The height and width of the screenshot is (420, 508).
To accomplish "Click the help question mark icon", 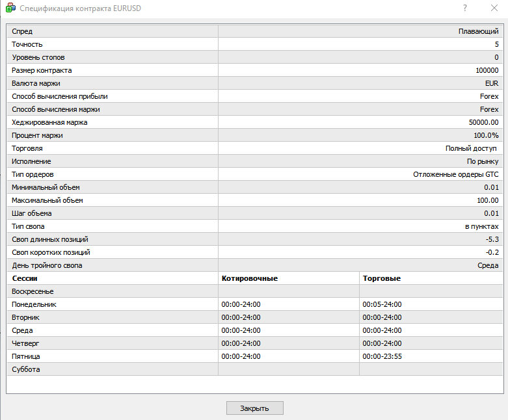I will (x=465, y=8).
